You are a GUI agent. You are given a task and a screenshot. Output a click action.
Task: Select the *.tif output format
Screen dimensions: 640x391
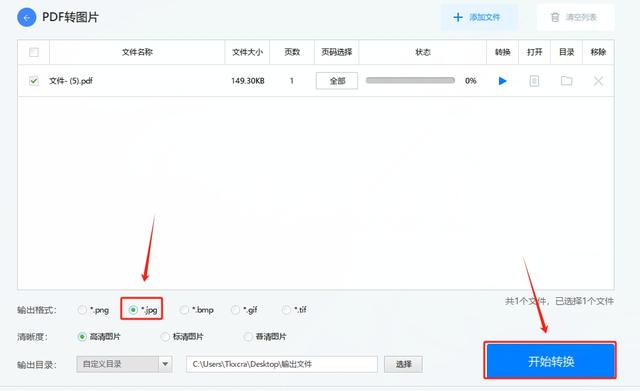tap(286, 310)
